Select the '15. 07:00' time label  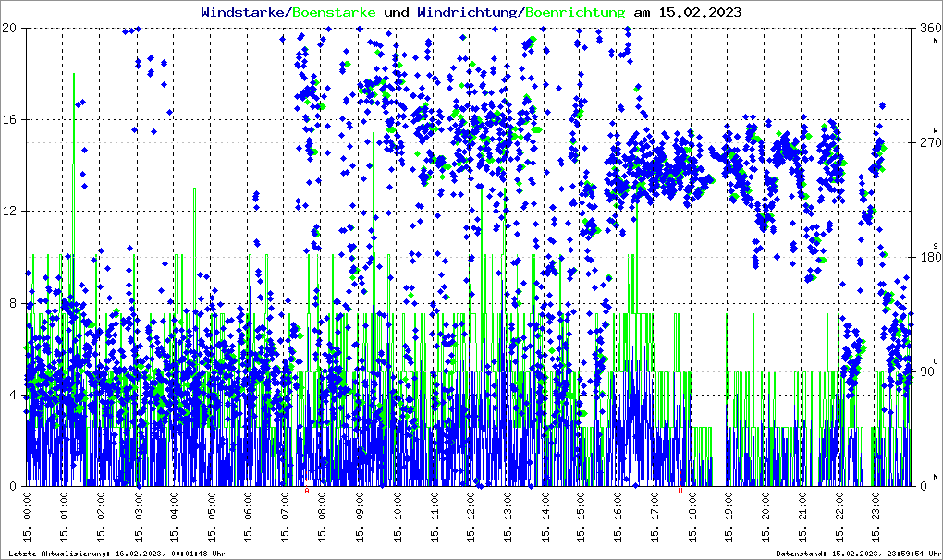(x=286, y=517)
